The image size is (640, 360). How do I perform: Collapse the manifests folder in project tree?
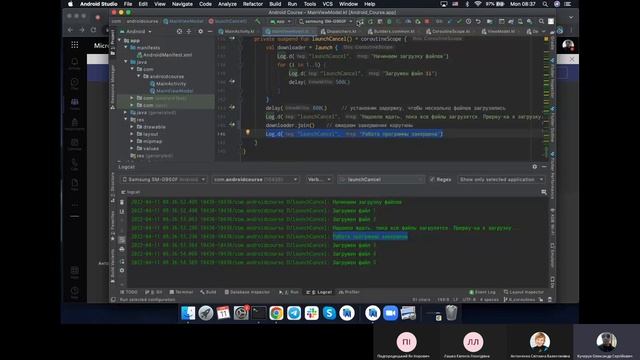point(126,47)
